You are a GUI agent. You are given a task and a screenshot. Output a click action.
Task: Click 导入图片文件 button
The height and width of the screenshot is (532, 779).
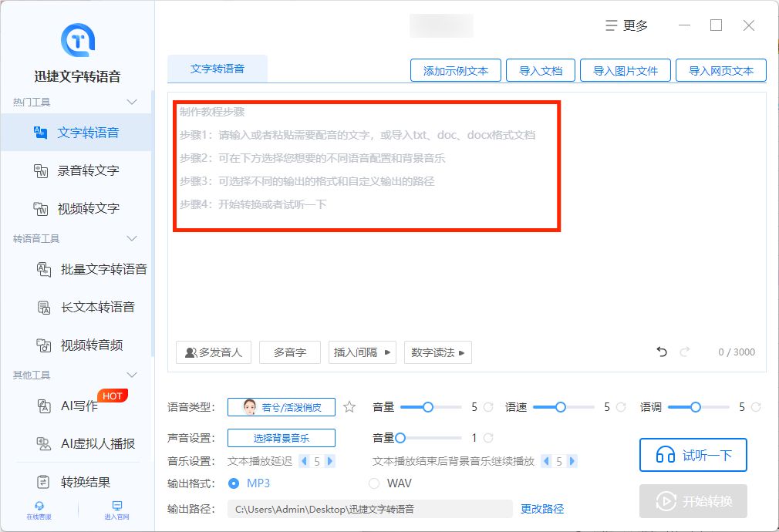pyautogui.click(x=626, y=70)
